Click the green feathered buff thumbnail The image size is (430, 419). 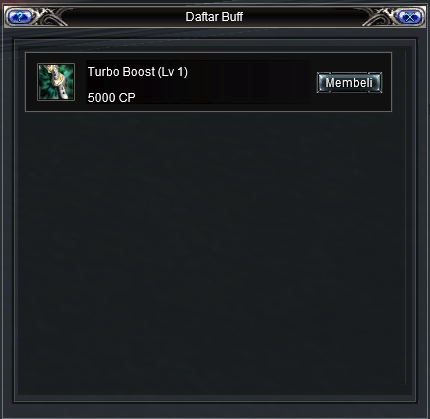(56, 82)
